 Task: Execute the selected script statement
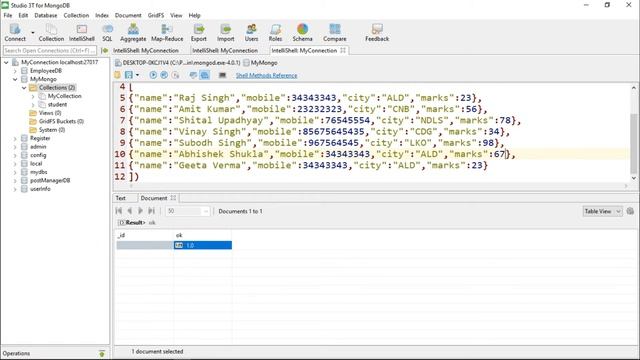[x=164, y=75]
